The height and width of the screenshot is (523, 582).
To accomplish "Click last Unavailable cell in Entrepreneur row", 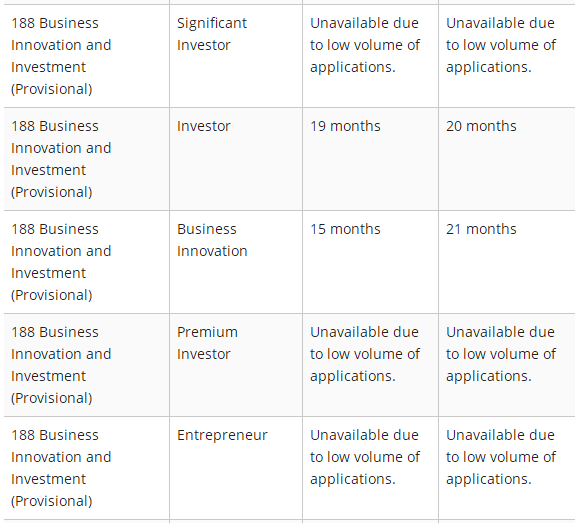I will point(507,468).
